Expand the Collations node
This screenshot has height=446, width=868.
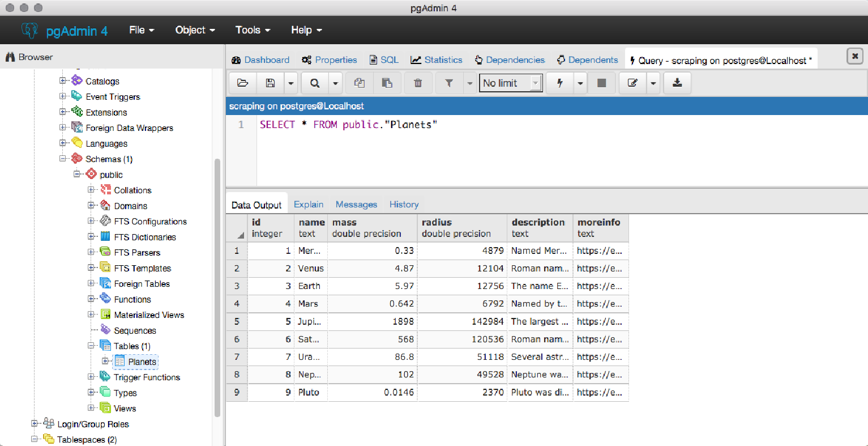[x=91, y=190]
